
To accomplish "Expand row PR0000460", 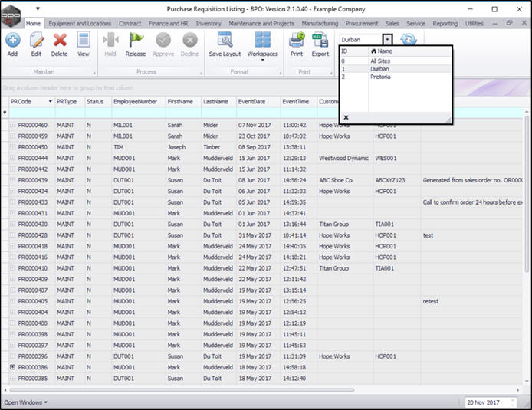I will (x=12, y=125).
